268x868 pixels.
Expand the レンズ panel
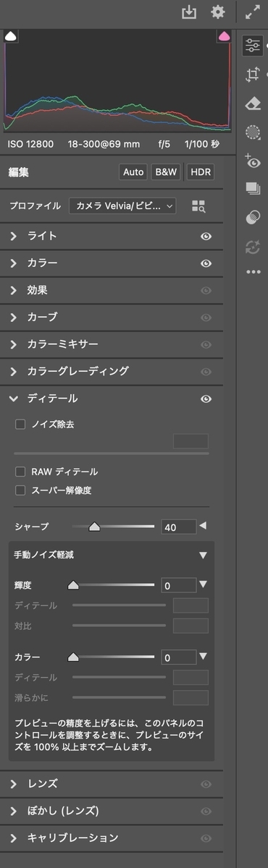tap(14, 784)
